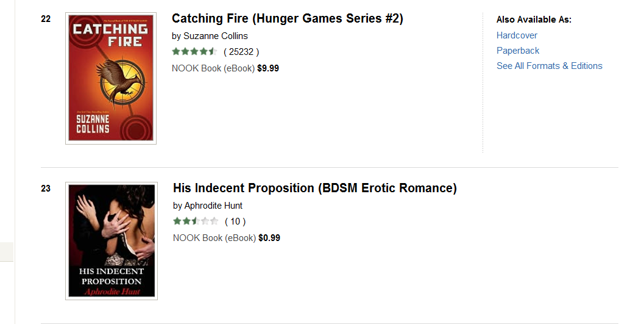Click rank number 23

tap(46, 189)
